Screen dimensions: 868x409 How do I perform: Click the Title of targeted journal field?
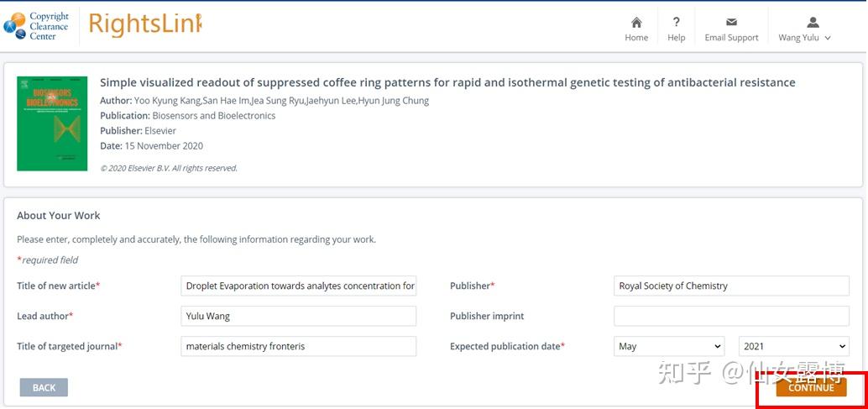299,346
